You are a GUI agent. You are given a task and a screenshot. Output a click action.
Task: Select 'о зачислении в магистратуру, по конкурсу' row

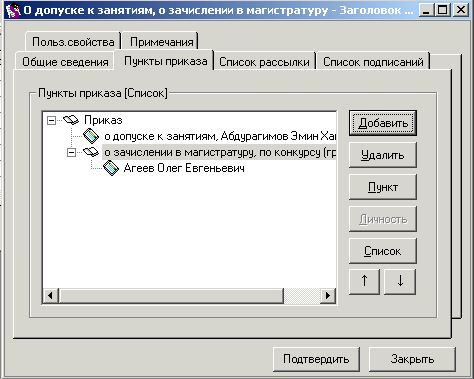click(x=219, y=152)
